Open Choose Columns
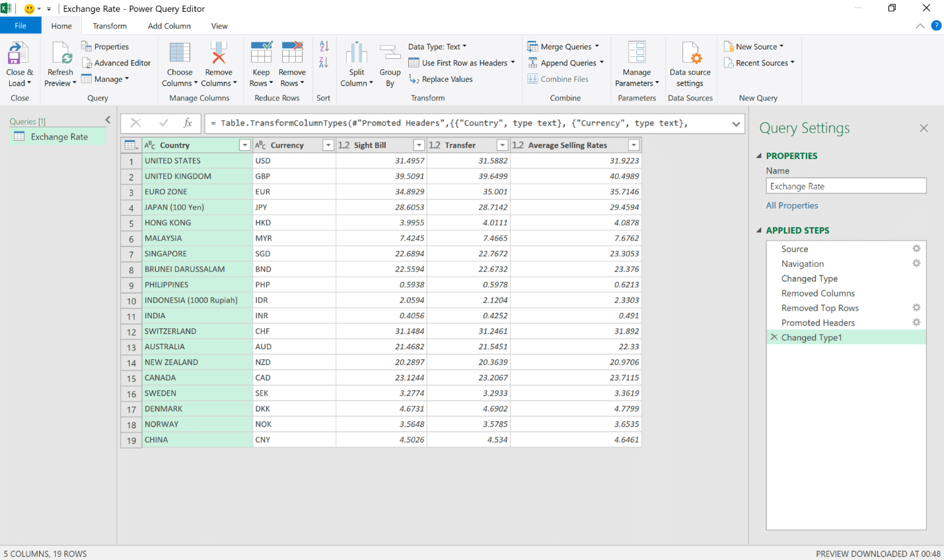The height and width of the screenshot is (560, 944). coord(179,64)
